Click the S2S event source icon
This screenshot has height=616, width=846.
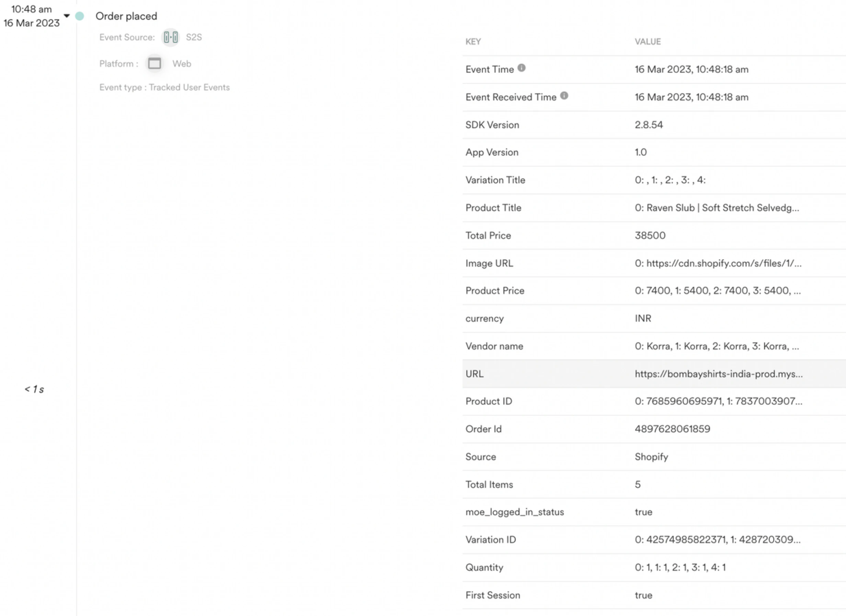171,37
